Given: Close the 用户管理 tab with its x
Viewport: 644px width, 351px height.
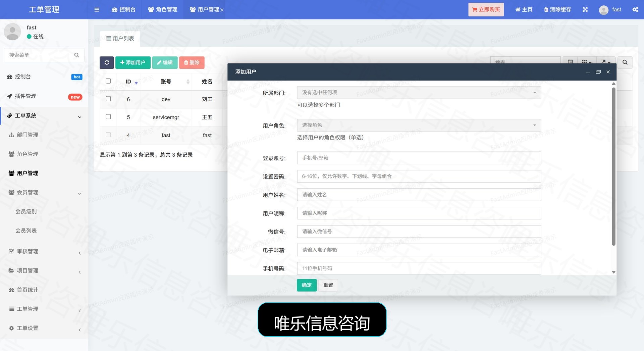Looking at the screenshot, I should coord(222,10).
